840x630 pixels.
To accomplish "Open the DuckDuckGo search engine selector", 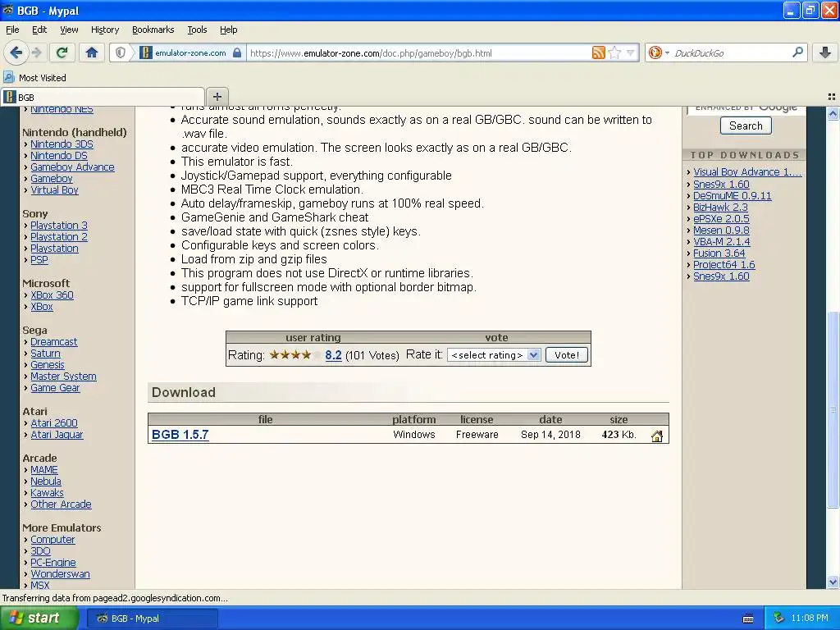I will click(659, 52).
